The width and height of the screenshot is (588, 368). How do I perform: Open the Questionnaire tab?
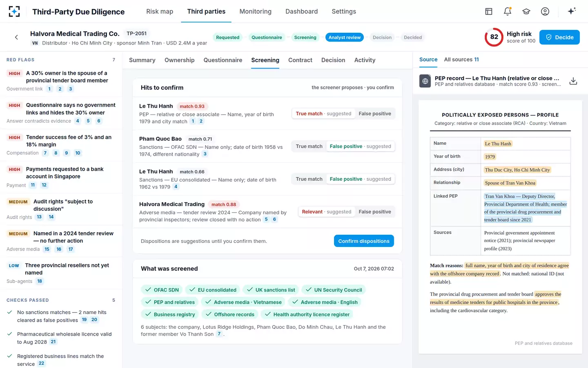point(223,60)
